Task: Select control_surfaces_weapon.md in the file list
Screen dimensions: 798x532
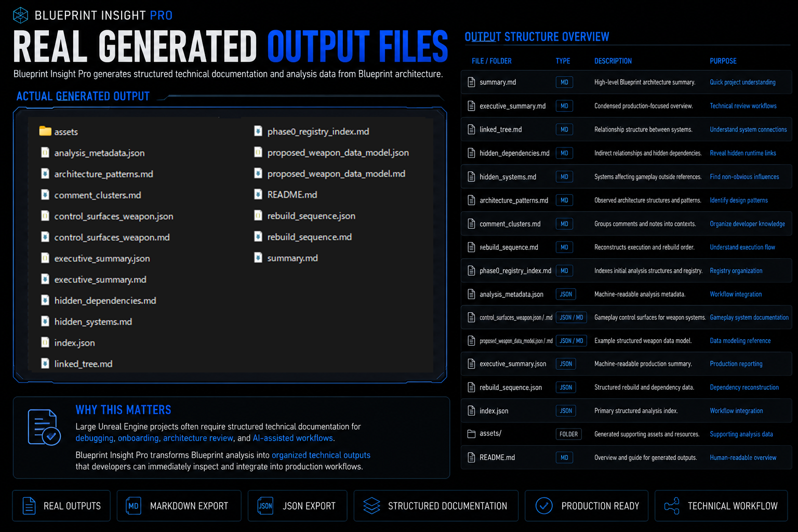Action: pyautogui.click(x=112, y=237)
